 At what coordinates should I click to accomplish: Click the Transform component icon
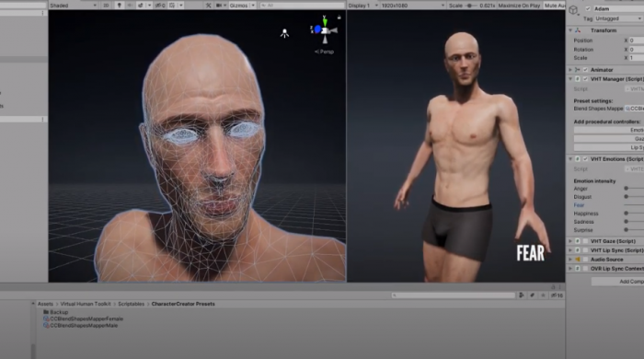point(578,30)
